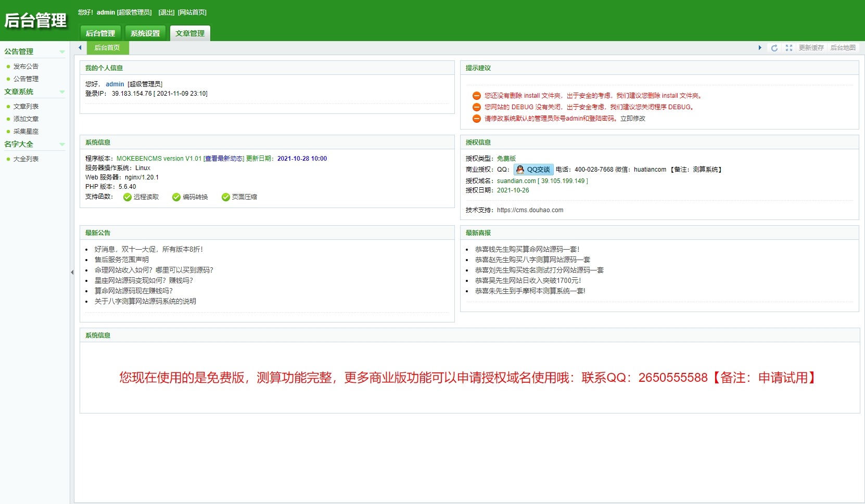Collapse the 文章系统 sidebar section
Viewport: 865px width, 504px height.
click(62, 92)
